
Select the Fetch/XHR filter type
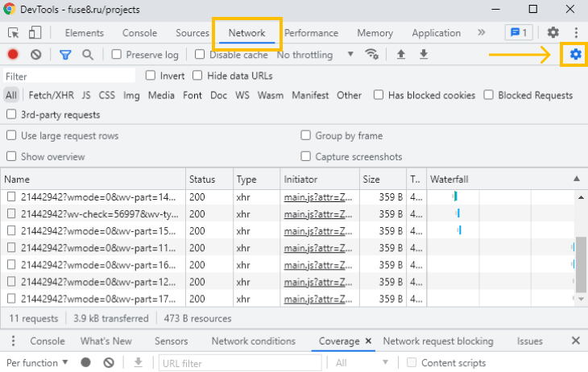point(52,95)
